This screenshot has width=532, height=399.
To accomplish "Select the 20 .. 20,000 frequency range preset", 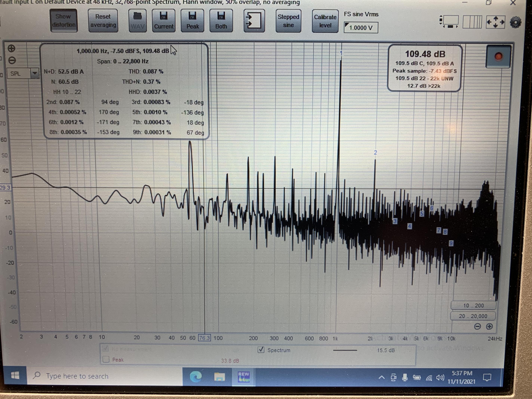I will [x=473, y=316].
